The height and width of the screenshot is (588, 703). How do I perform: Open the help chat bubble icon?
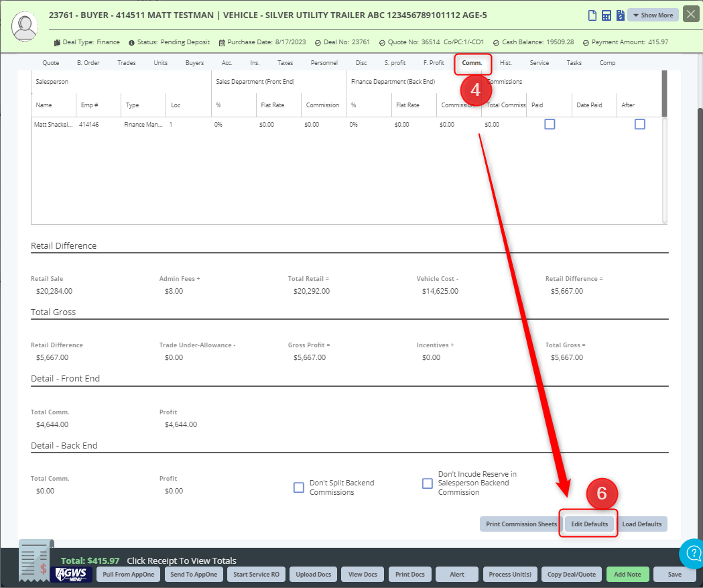click(x=692, y=553)
